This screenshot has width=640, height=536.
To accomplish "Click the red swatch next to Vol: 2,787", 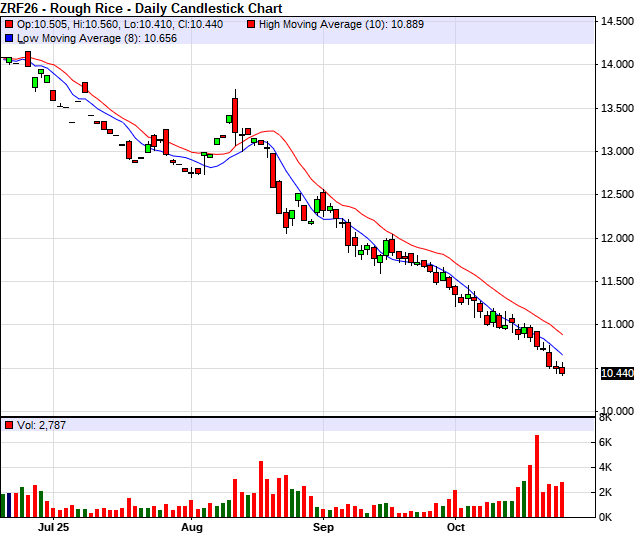I will coord(9,425).
